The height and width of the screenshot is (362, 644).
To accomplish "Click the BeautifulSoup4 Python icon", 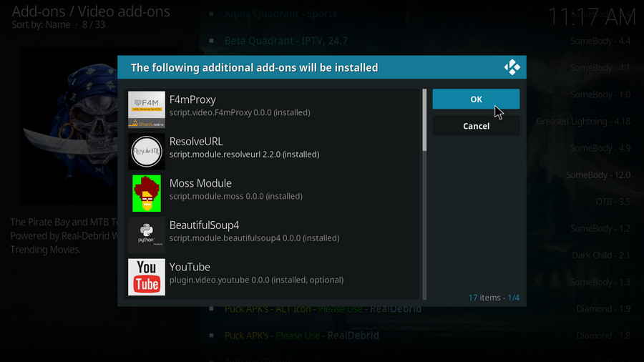I will coord(147,235).
